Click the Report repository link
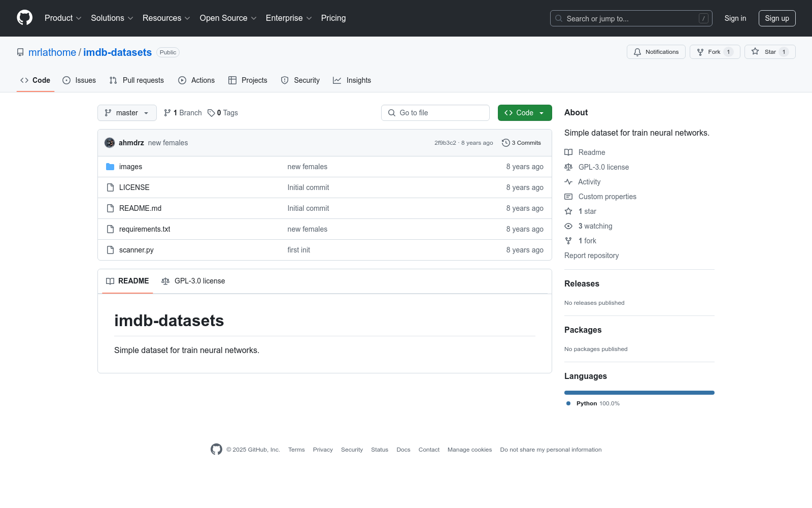 coord(591,256)
